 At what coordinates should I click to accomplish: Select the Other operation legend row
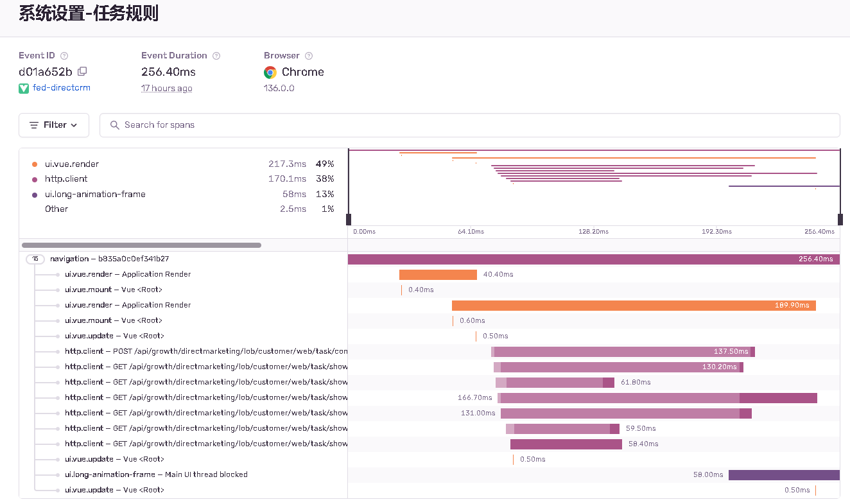tap(183, 209)
